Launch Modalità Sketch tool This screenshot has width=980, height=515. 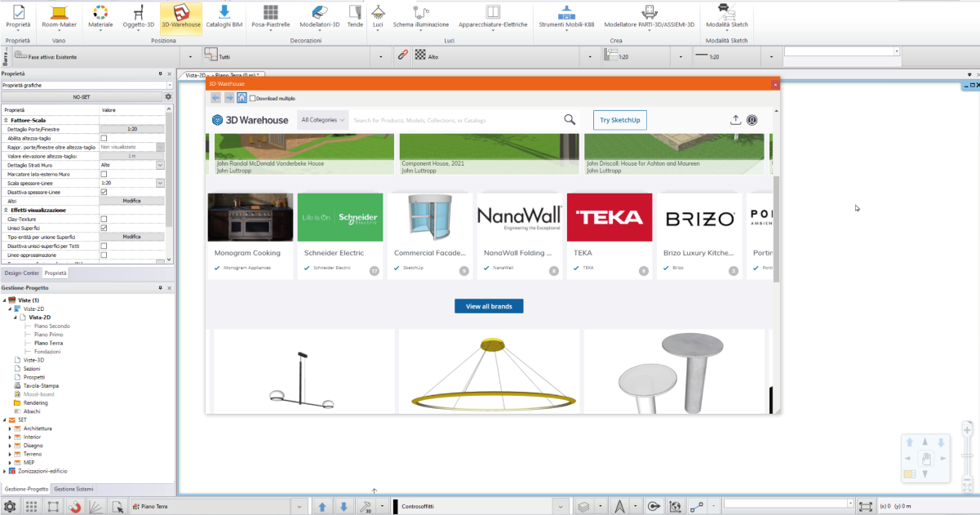[x=728, y=16]
